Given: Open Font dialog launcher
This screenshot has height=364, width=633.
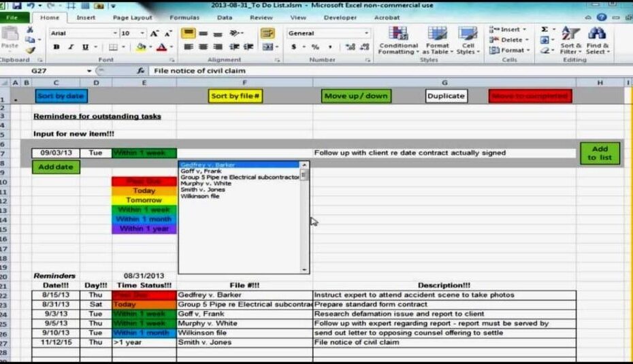Looking at the screenshot, I should tap(172, 60).
